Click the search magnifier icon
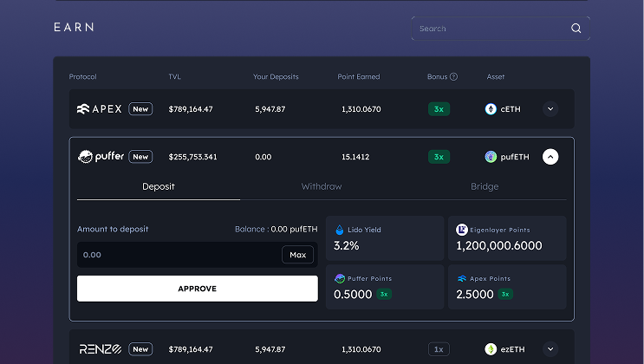The image size is (644, 364). (x=576, y=29)
